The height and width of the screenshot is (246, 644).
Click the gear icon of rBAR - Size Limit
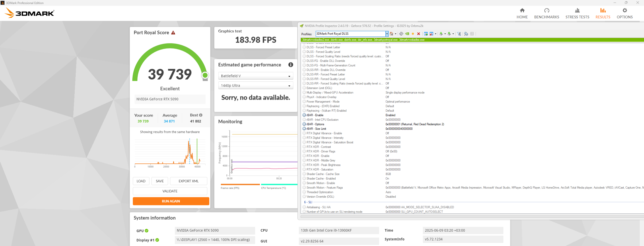[304, 129]
